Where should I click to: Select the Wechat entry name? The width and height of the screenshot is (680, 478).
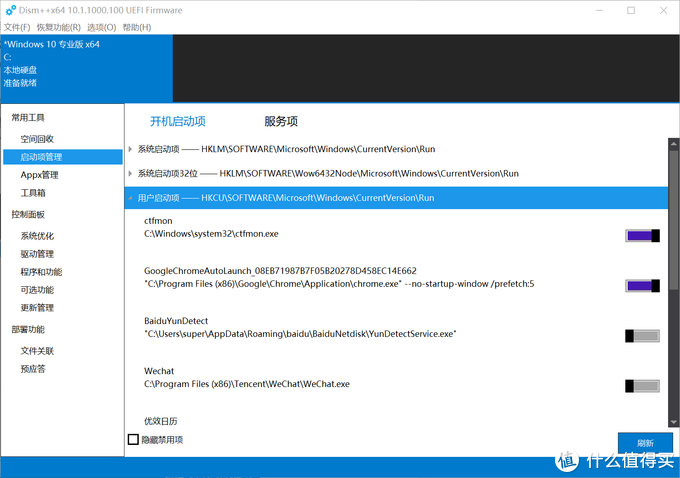point(159,371)
